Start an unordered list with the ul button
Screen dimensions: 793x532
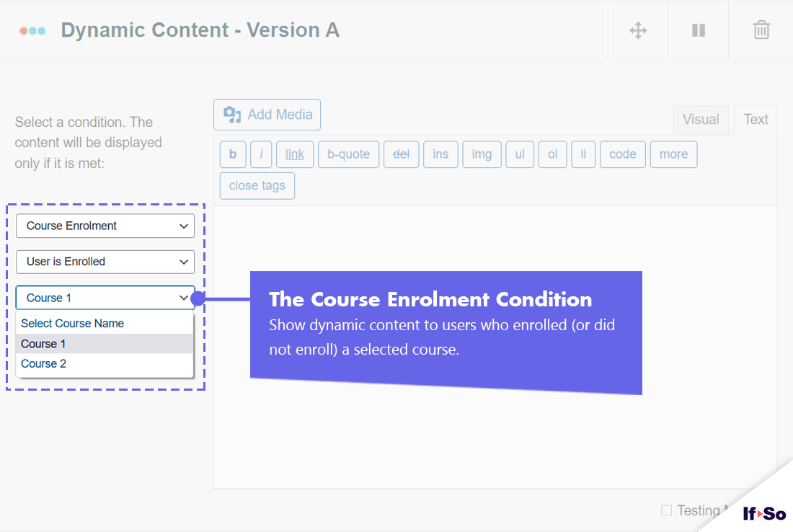click(520, 154)
